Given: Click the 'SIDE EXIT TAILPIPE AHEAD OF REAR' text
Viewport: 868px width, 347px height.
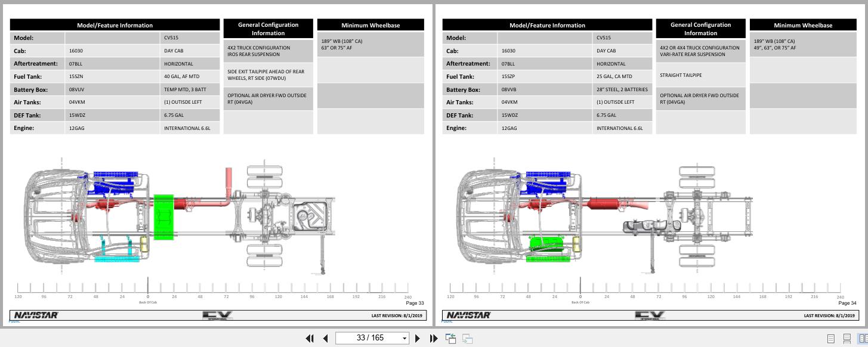Looking at the screenshot, I should 265,72.
